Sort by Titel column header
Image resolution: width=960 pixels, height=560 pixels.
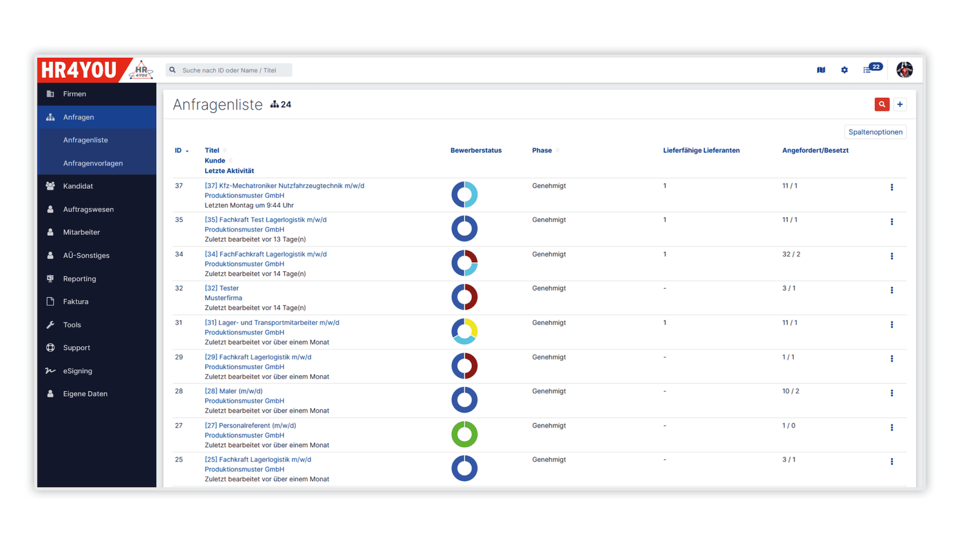[x=211, y=150]
